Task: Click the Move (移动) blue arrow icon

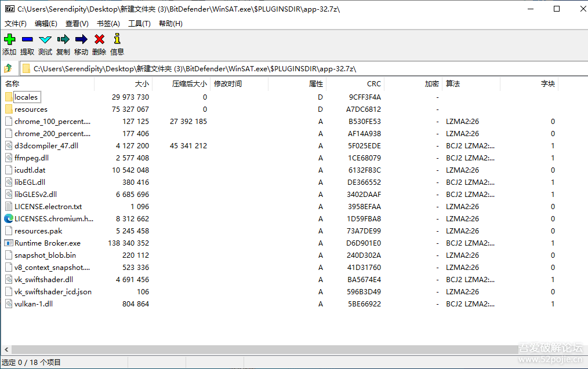Action: 81,39
